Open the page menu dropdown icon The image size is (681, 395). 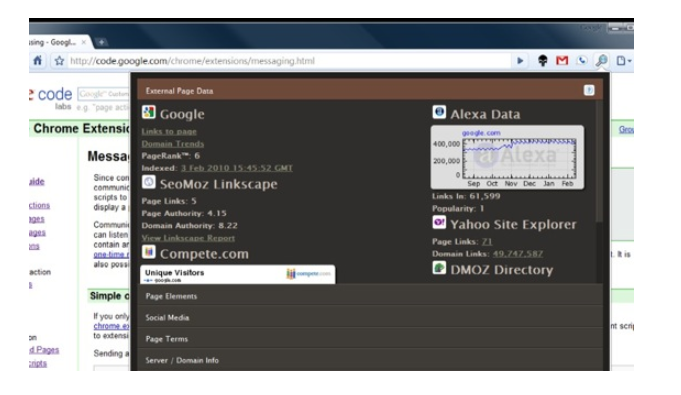(624, 61)
